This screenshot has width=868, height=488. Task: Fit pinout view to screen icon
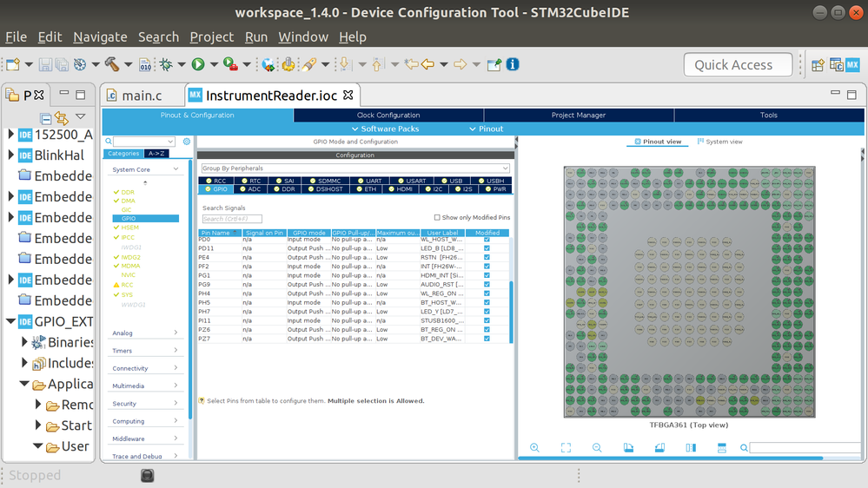tap(566, 447)
